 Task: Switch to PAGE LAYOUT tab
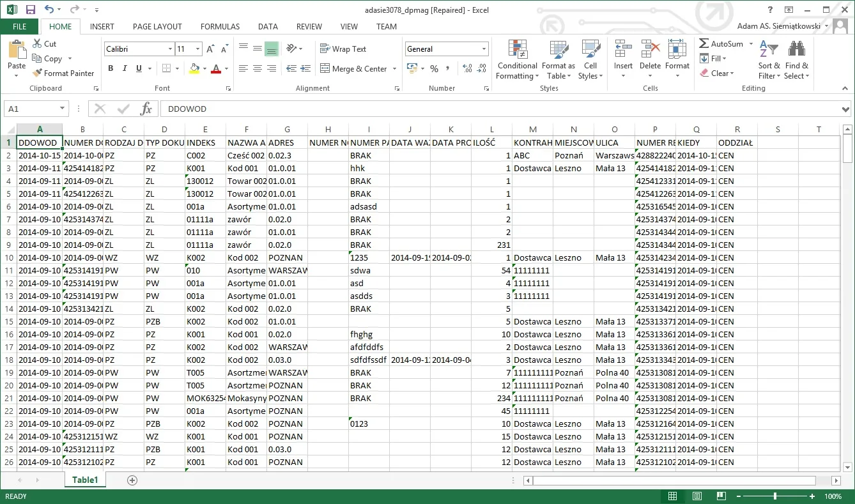click(157, 27)
